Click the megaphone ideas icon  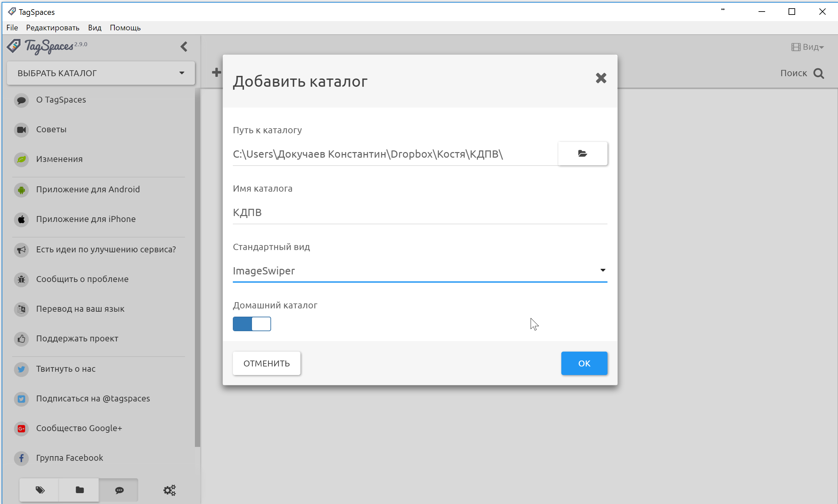pos(21,250)
